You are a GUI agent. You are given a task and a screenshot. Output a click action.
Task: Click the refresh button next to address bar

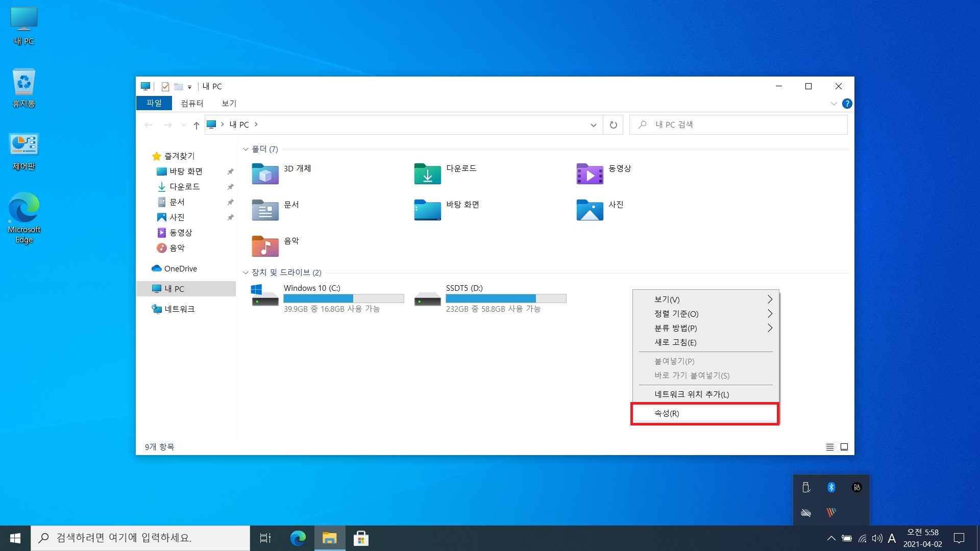[x=613, y=124]
